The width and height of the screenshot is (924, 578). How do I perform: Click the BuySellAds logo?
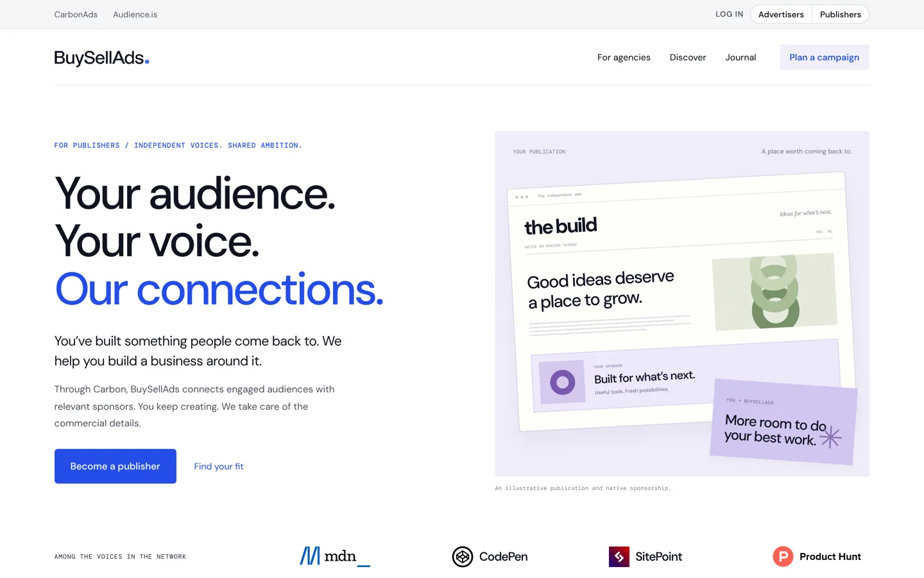pos(102,58)
